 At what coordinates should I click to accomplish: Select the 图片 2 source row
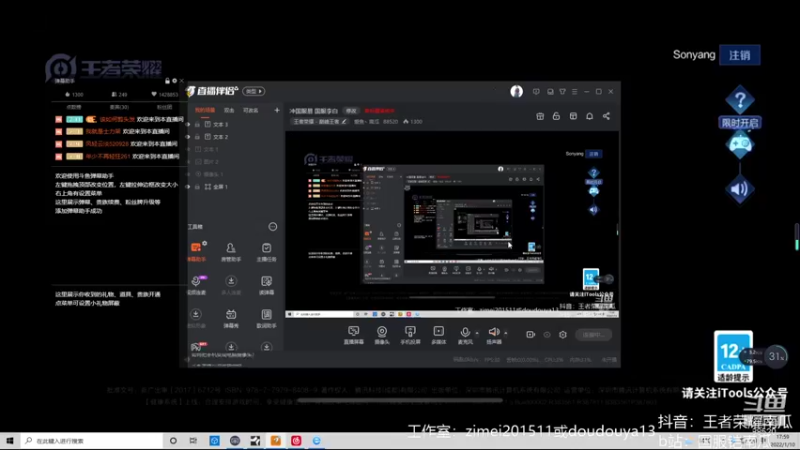(x=234, y=162)
